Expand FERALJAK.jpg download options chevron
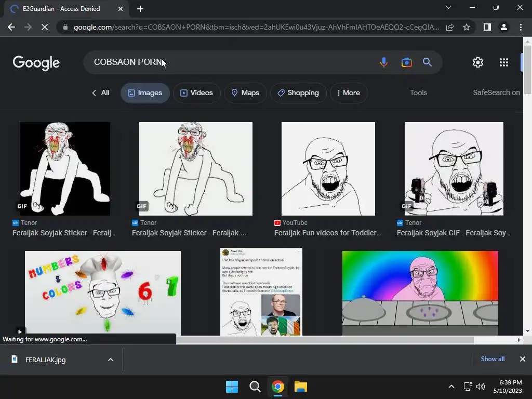The width and height of the screenshot is (532, 399). [x=110, y=360]
